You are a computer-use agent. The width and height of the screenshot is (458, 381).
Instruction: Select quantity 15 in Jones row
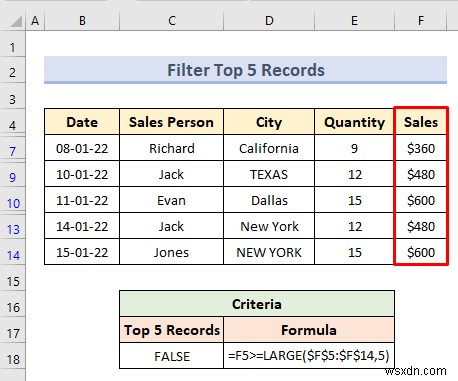click(354, 252)
